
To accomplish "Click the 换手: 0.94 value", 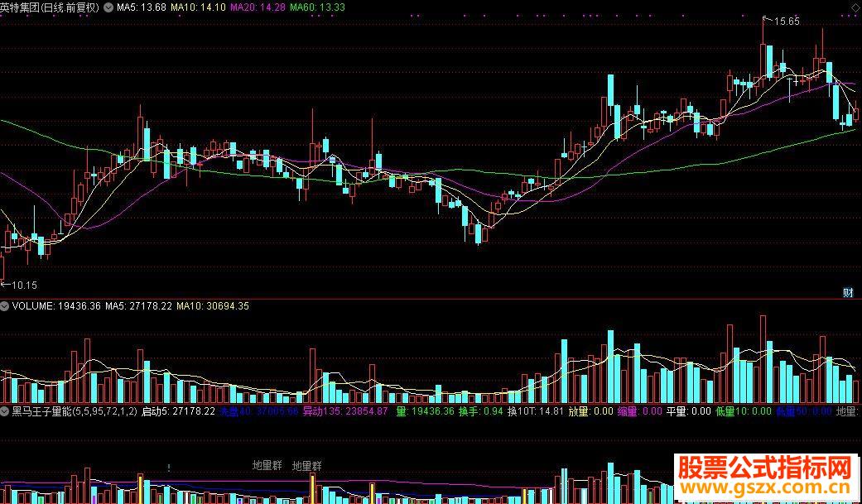I will point(481,410).
